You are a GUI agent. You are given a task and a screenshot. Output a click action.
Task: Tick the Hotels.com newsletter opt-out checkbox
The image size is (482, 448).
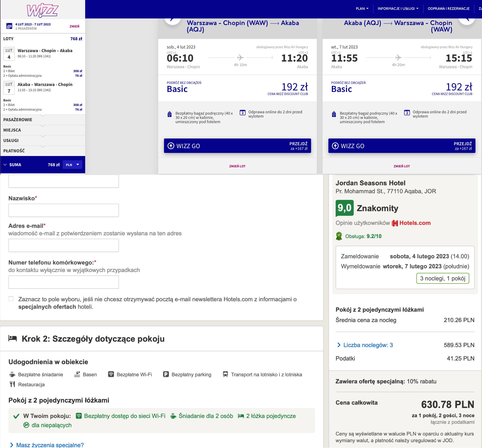pyautogui.click(x=11, y=299)
